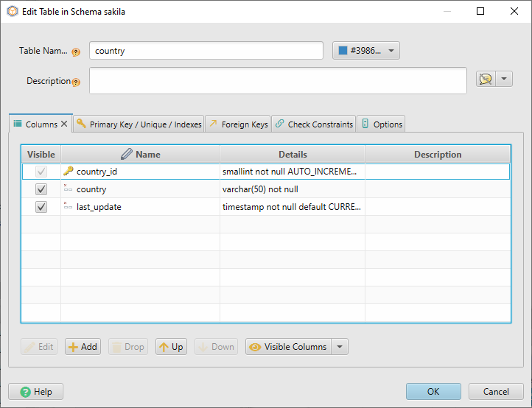Open the Foreign Keys tab
The width and height of the screenshot is (532, 408).
click(x=238, y=124)
